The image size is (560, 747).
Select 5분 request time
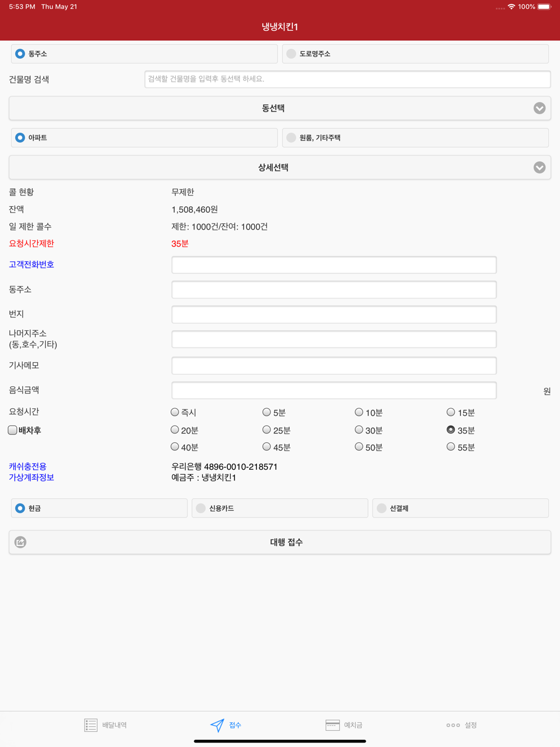point(267,412)
